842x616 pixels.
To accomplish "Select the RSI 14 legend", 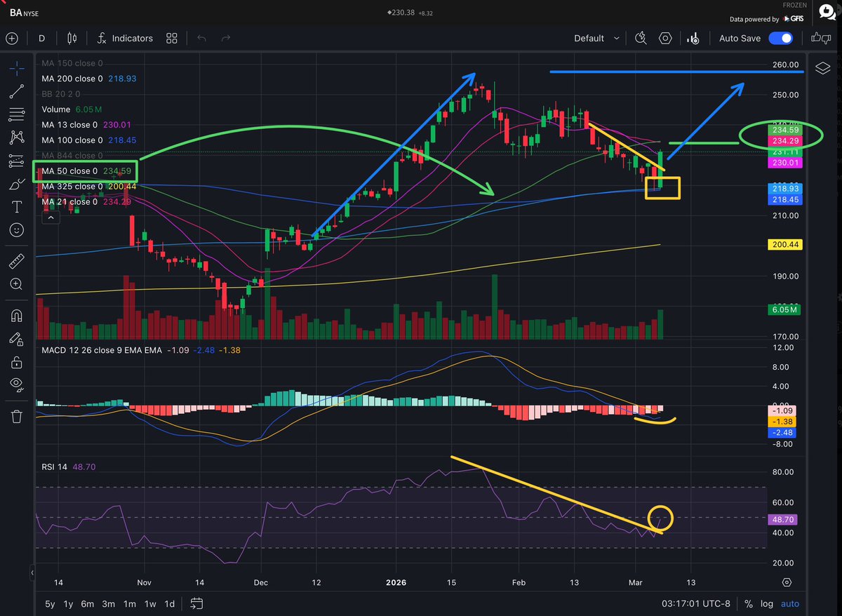I will [x=68, y=466].
